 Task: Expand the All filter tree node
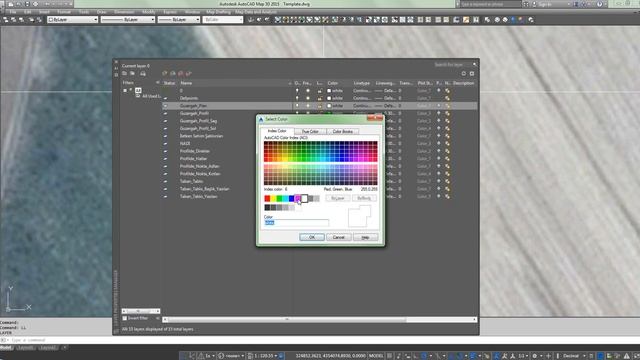point(125,90)
